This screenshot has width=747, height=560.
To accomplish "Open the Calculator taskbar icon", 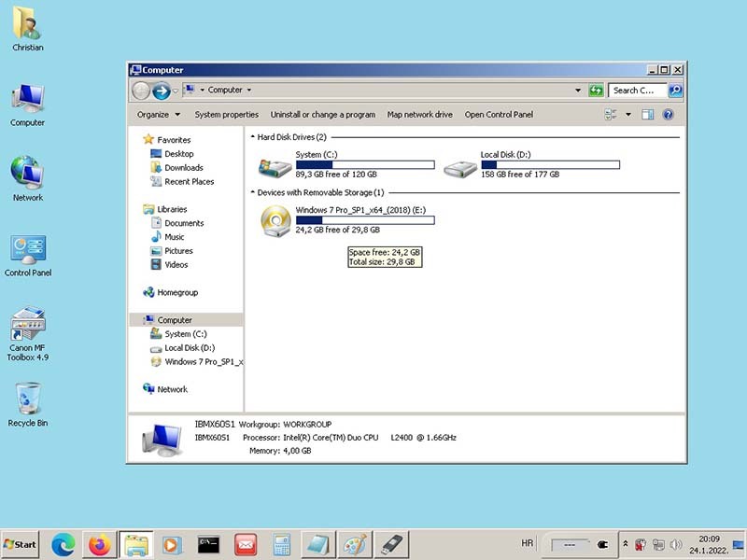I will pos(282,544).
